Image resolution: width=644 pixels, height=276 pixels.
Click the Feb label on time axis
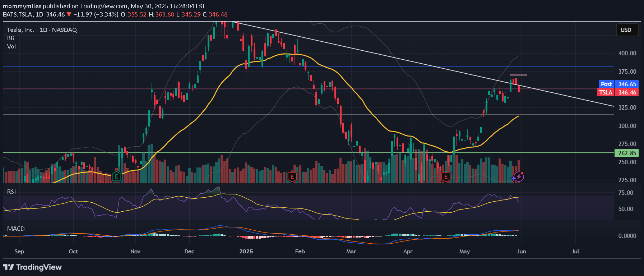(x=300, y=251)
